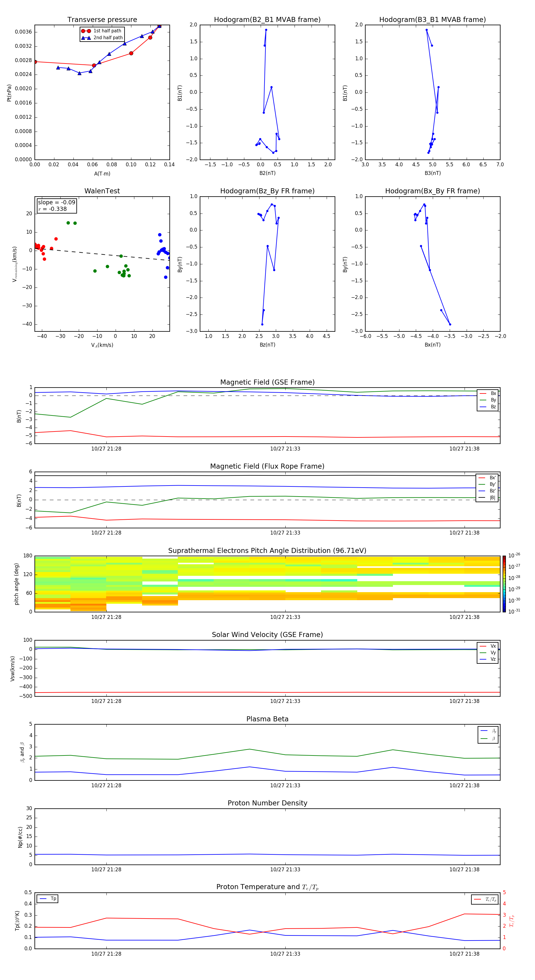535x980 pixels.
Task: Click 10/27 21:38 tick under Proton Temperature
Action: point(465,954)
